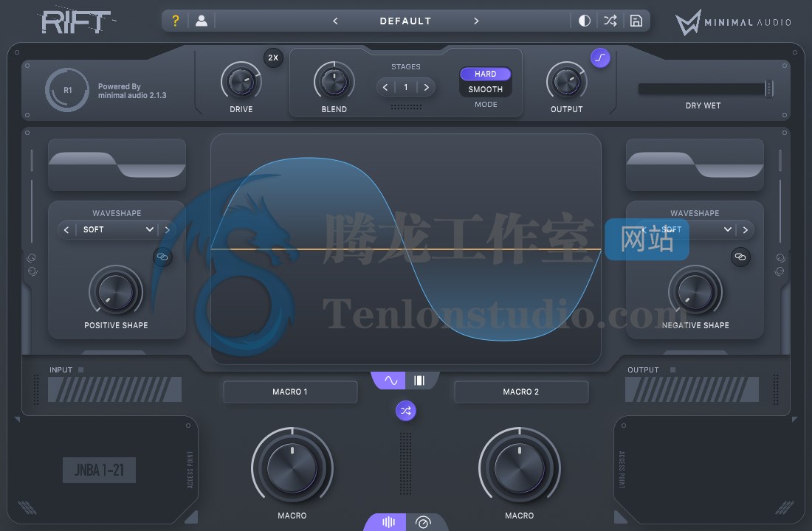Select SMOOTH mode

pos(485,89)
